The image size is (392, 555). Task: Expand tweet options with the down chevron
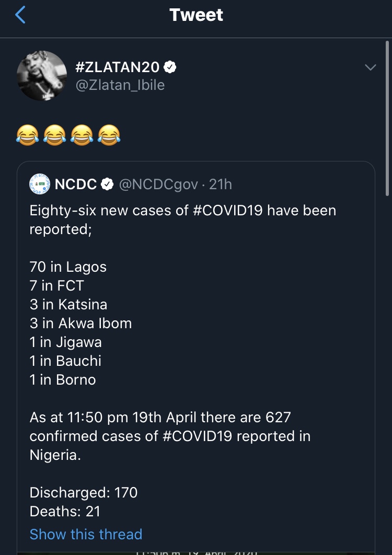point(370,67)
